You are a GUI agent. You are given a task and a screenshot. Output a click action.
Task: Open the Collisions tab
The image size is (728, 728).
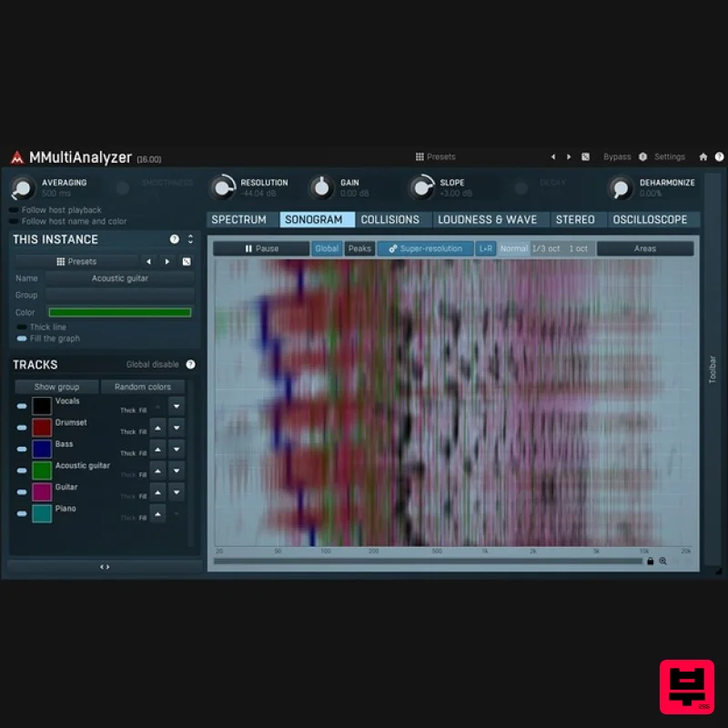click(391, 218)
